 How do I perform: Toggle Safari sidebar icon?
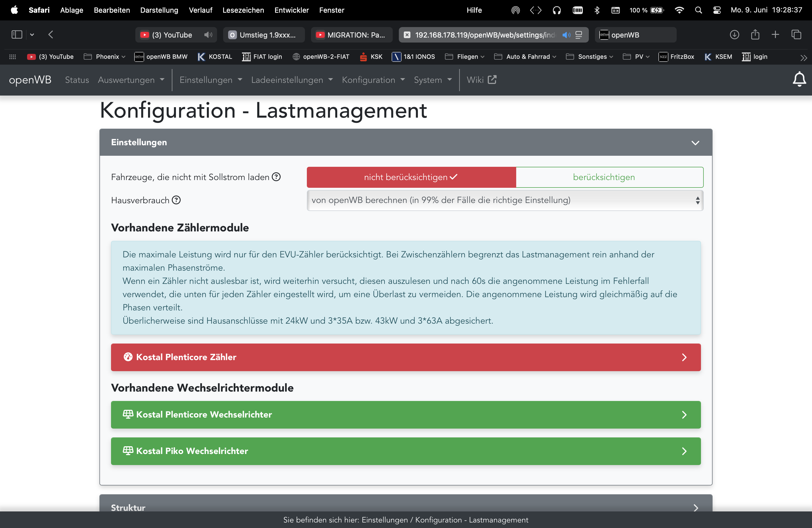click(x=17, y=35)
